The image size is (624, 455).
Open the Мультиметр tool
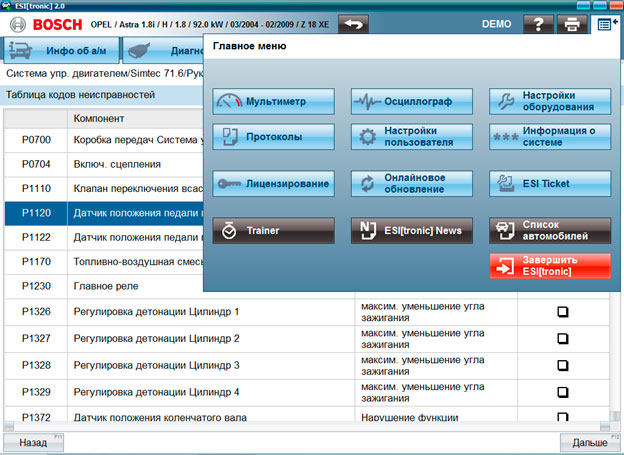[273, 102]
